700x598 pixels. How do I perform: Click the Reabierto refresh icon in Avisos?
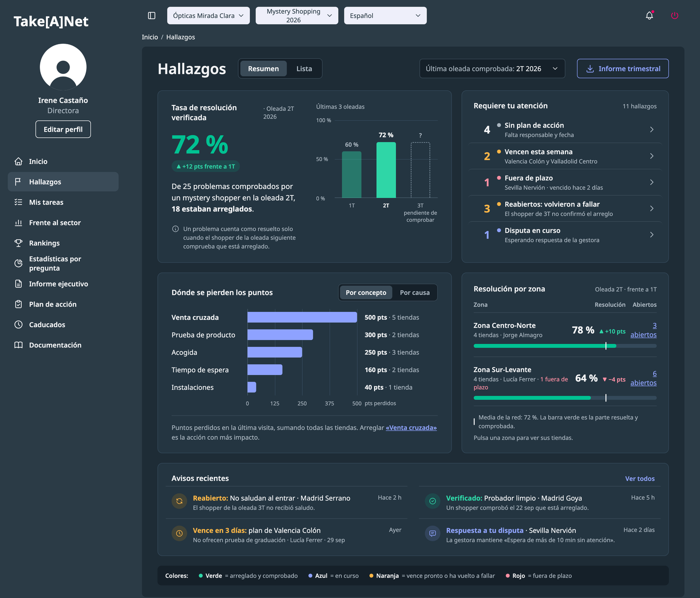coord(179,501)
